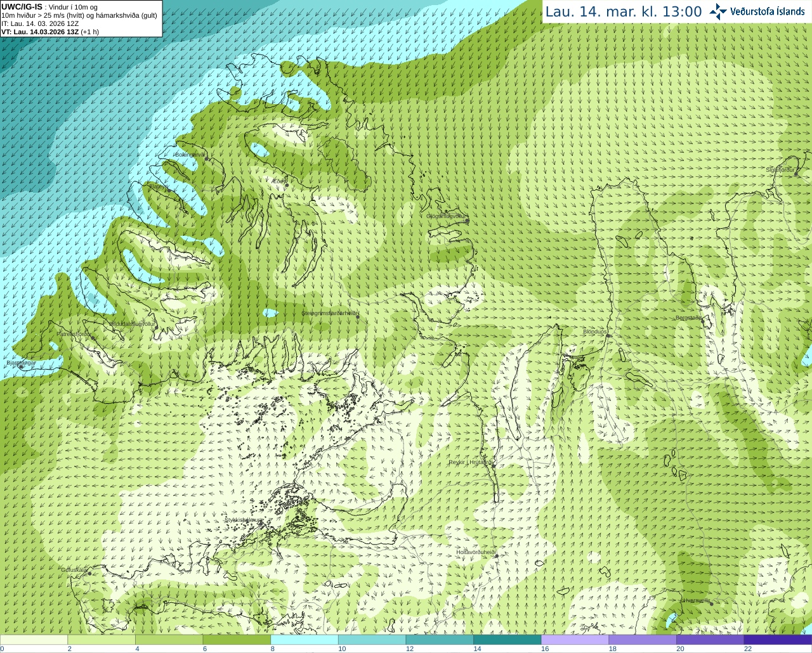Click the Æðey station marker
The image size is (812, 653).
[x=287, y=185]
